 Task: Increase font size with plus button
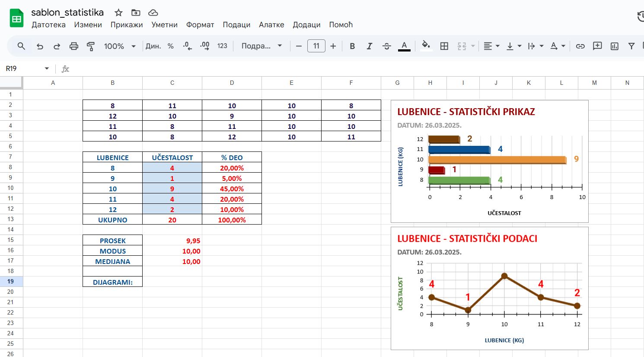(x=333, y=46)
